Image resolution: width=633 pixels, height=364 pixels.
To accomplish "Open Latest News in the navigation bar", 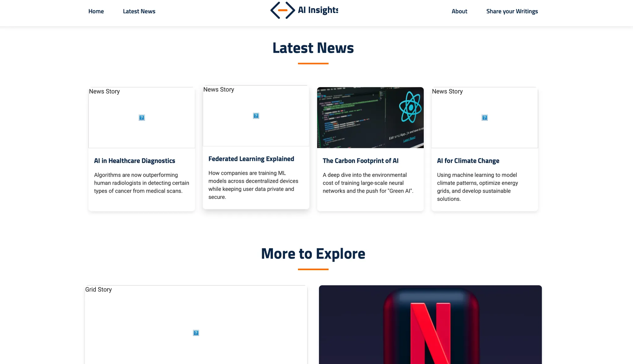I will 139,11.
